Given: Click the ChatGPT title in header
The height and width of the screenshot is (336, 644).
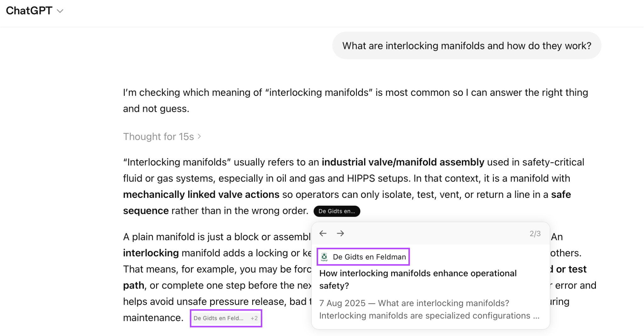Looking at the screenshot, I should [29, 11].
